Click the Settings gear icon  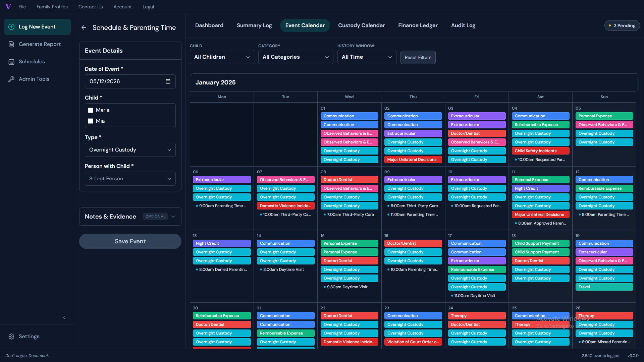(11, 337)
